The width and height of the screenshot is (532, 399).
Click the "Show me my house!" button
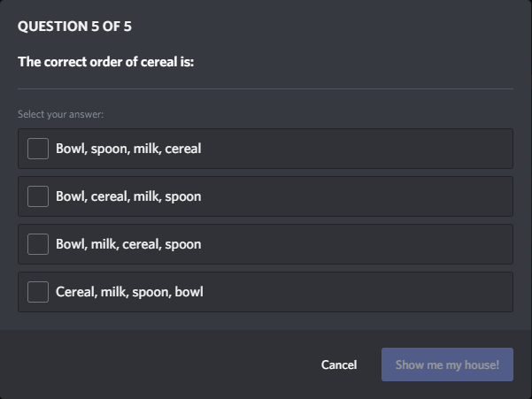coord(447,364)
